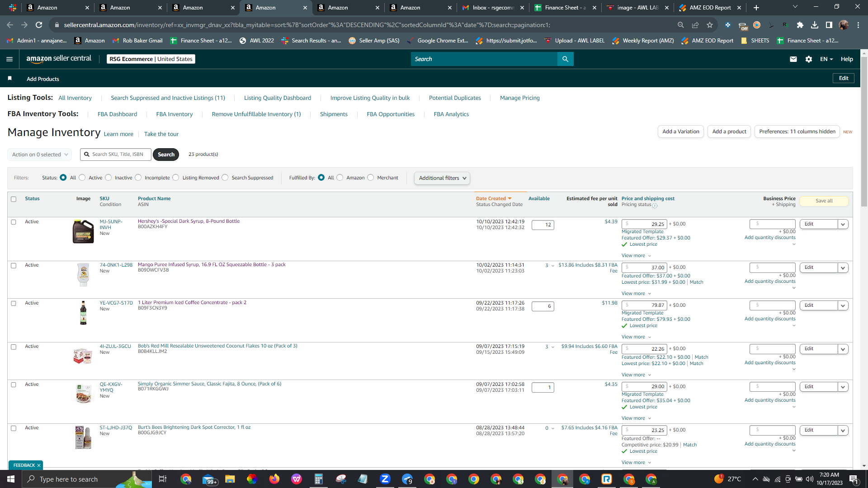The image size is (868, 488).
Task: Click the Add a product button
Action: pyautogui.click(x=729, y=131)
